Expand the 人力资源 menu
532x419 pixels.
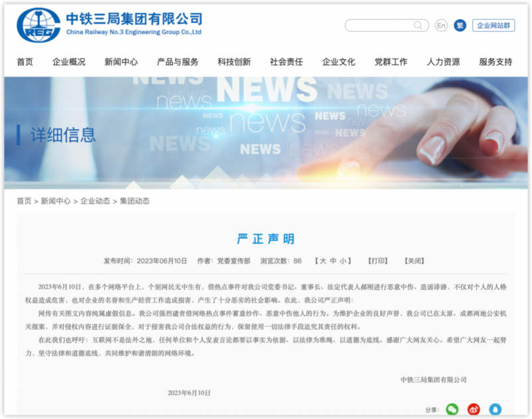click(x=443, y=62)
